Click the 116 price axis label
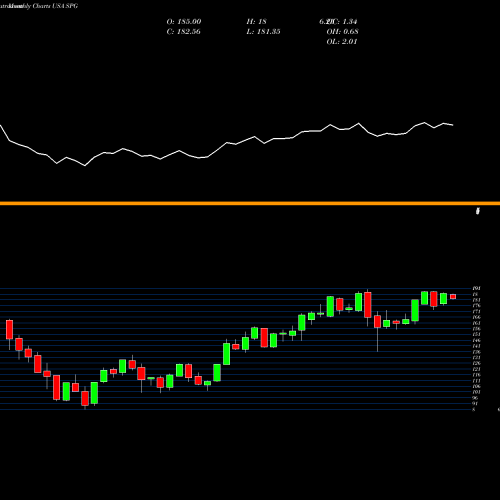 (x=476, y=375)
